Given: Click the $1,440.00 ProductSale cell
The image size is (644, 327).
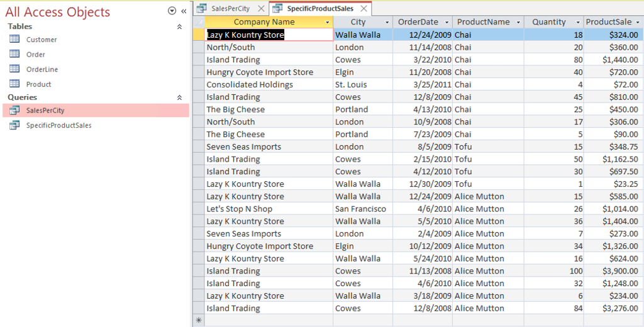Looking at the screenshot, I should click(x=614, y=60).
